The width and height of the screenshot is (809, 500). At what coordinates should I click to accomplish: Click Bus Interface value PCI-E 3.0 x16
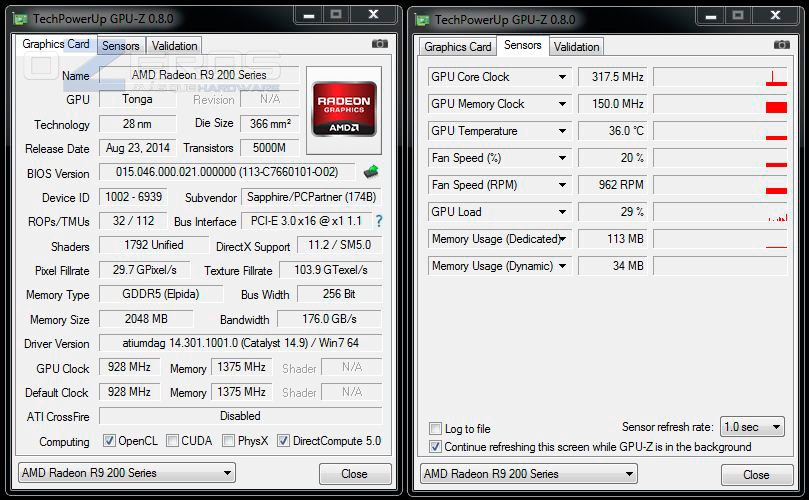[x=306, y=221]
